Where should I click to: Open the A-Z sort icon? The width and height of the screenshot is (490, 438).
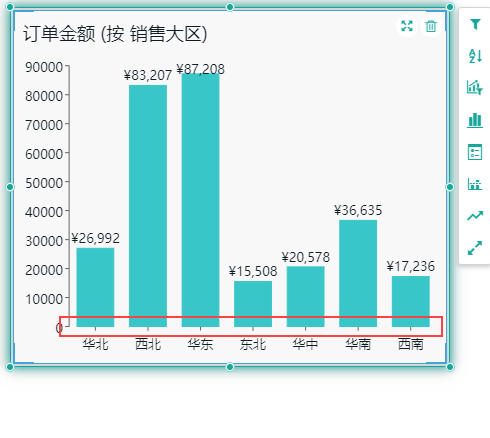475,56
